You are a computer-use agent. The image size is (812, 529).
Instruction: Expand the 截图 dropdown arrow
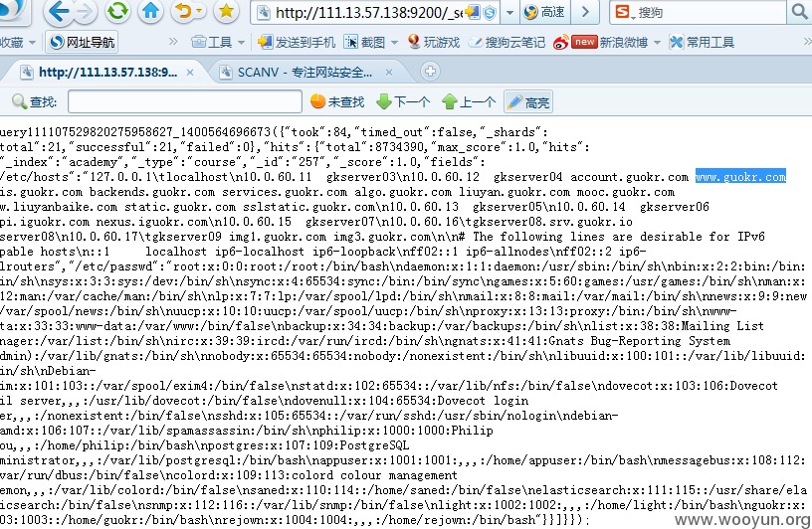pyautogui.click(x=394, y=43)
